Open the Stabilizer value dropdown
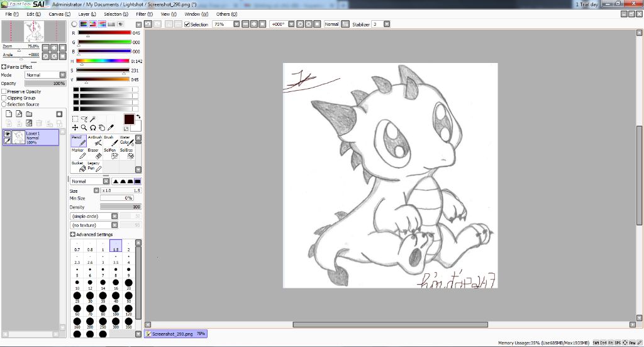 387,25
